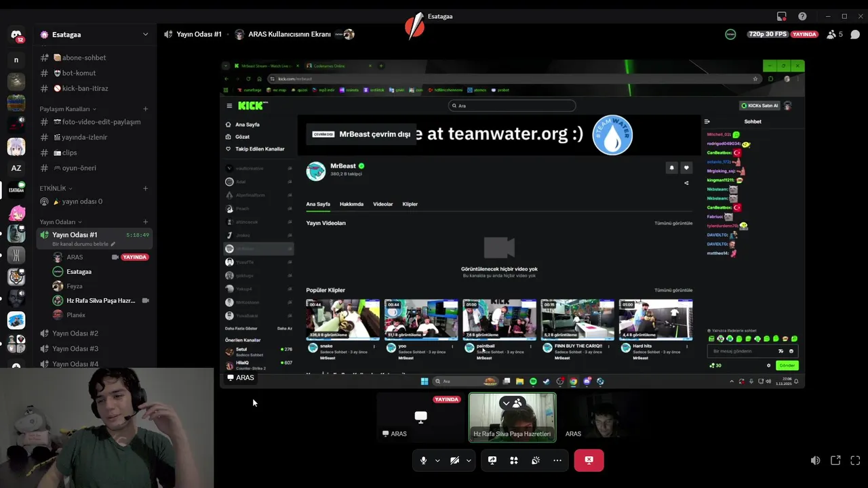This screenshot has width=868, height=488.
Task: Collapse the Yayın Odaları category
Action: [x=60, y=222]
